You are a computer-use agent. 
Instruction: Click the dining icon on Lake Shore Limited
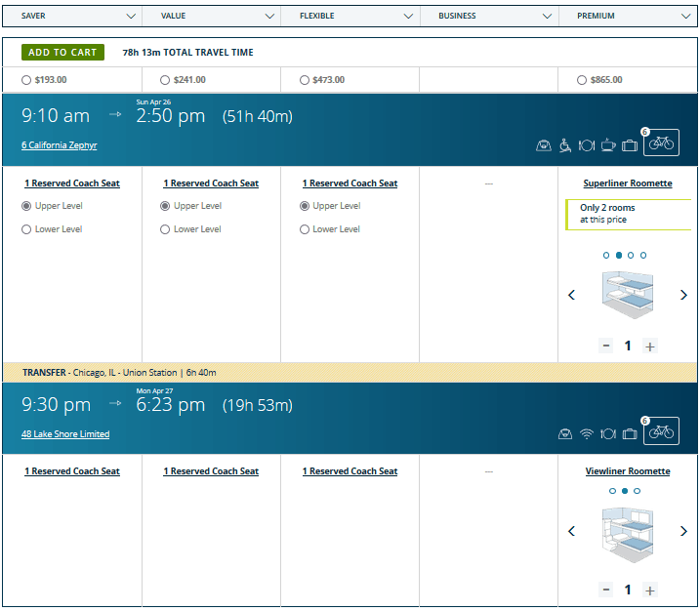pyautogui.click(x=608, y=433)
